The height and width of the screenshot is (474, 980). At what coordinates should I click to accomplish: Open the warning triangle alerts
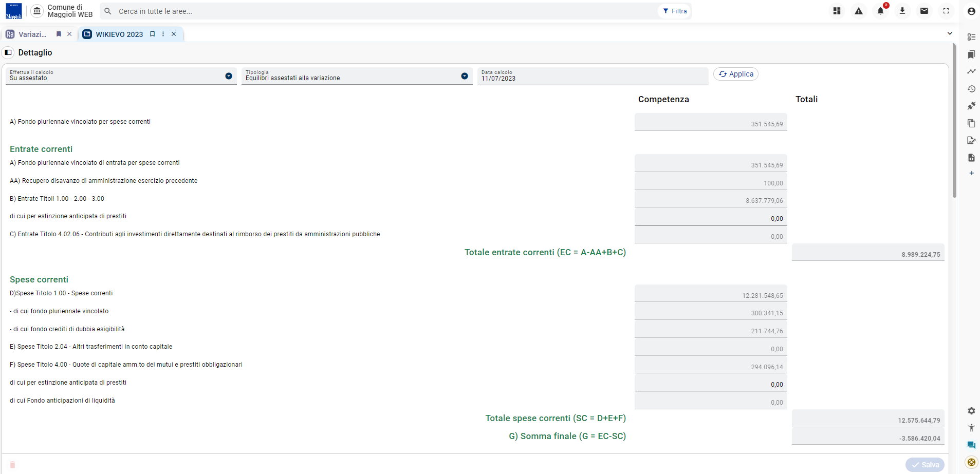[x=859, y=11]
